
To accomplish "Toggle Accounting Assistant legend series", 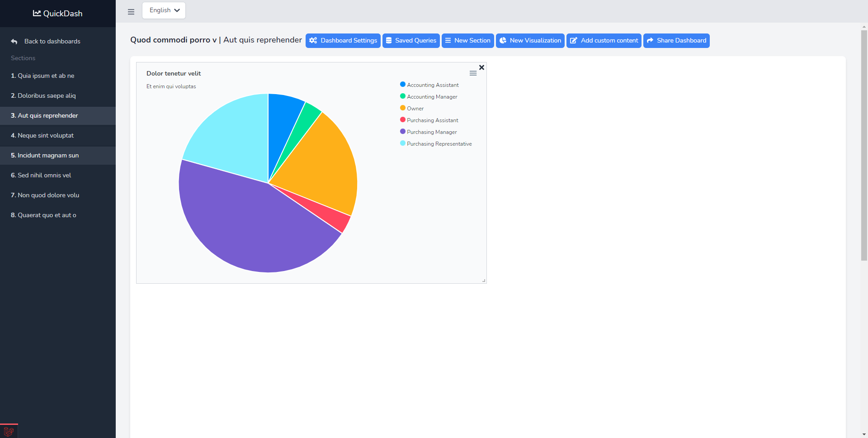I will [432, 85].
